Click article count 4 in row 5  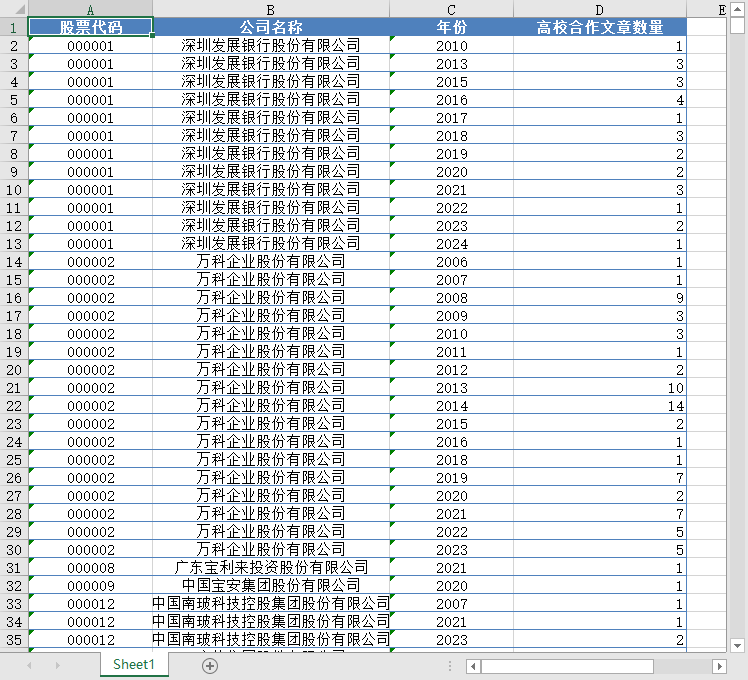(x=600, y=100)
